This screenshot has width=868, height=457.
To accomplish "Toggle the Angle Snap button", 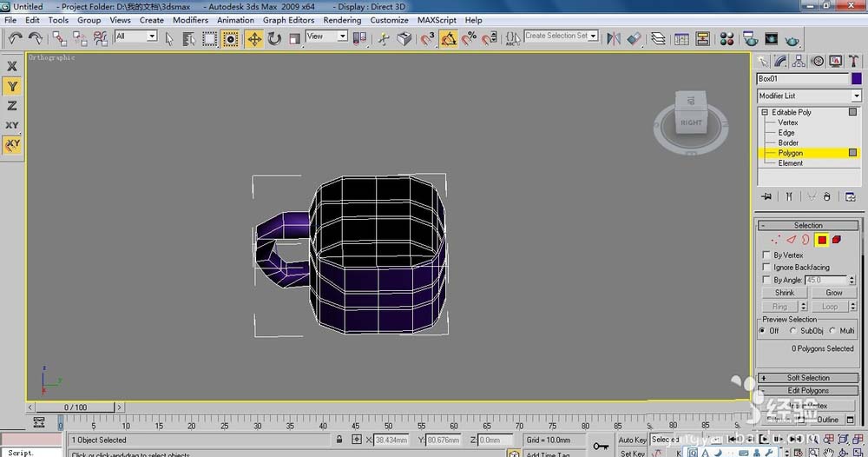I will tap(449, 38).
